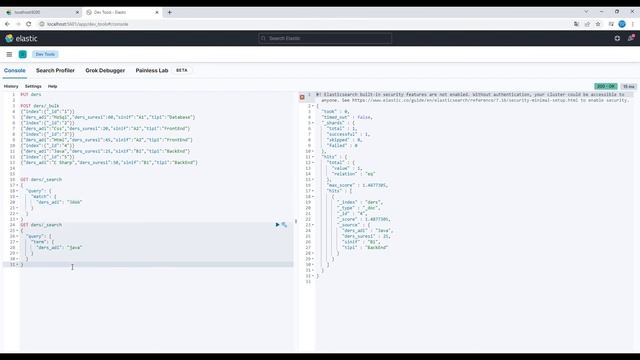Close the Dev Tools - Elastic tab
Image resolution: width=640 pixels, height=360 pixels.
pyautogui.click(x=157, y=12)
